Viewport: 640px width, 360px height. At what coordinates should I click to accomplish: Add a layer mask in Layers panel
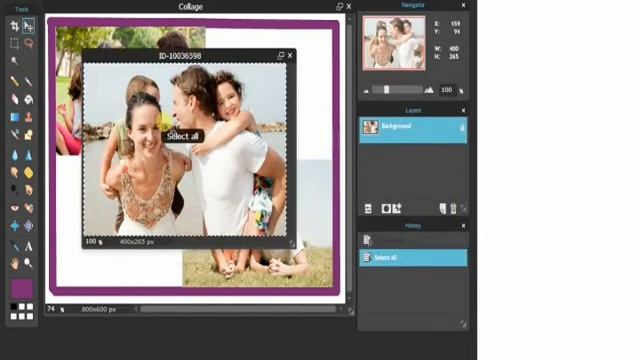(386, 209)
